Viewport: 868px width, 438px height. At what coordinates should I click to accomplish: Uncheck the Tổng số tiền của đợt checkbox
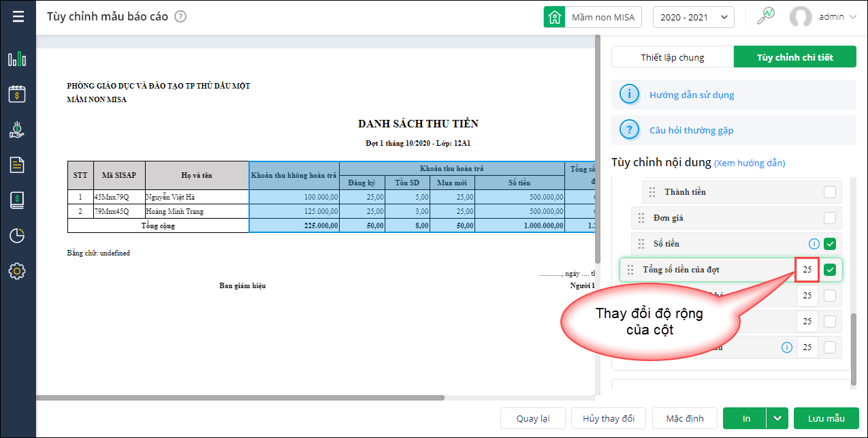pos(830,270)
